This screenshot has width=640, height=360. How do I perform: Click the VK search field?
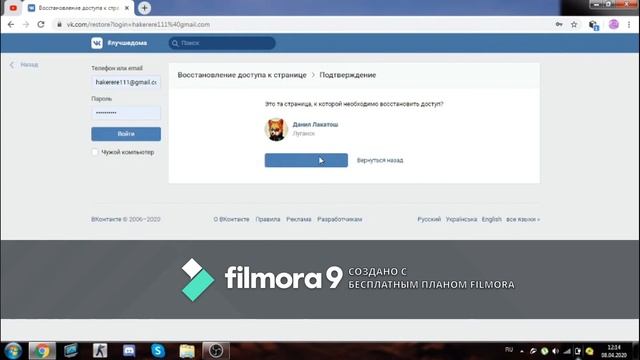tap(222, 43)
